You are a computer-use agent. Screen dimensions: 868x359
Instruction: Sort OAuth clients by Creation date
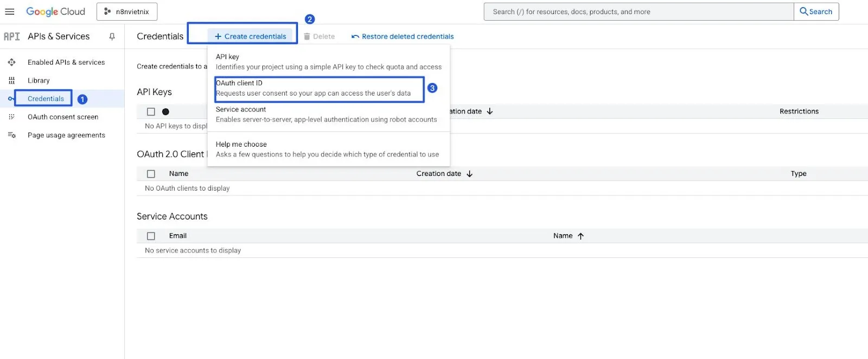point(444,174)
